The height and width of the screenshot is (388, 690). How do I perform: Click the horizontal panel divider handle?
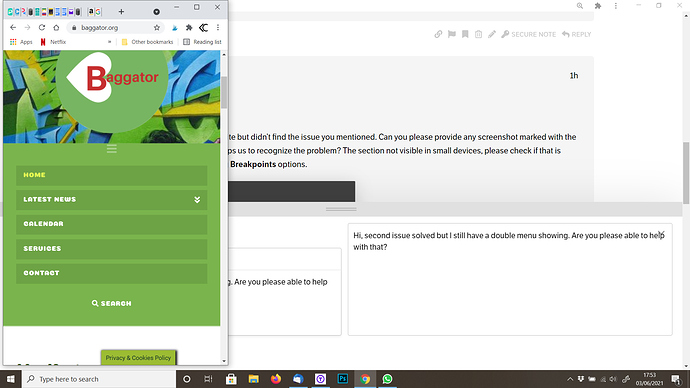click(341, 209)
